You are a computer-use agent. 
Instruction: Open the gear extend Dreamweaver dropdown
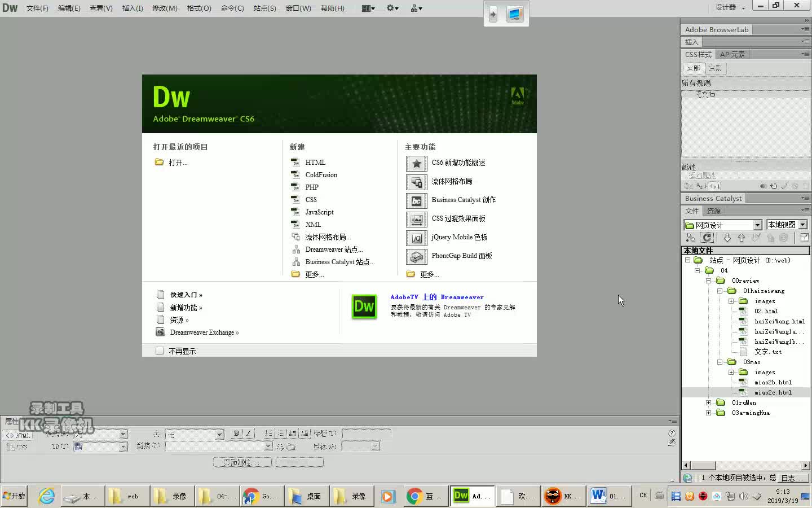tap(392, 8)
